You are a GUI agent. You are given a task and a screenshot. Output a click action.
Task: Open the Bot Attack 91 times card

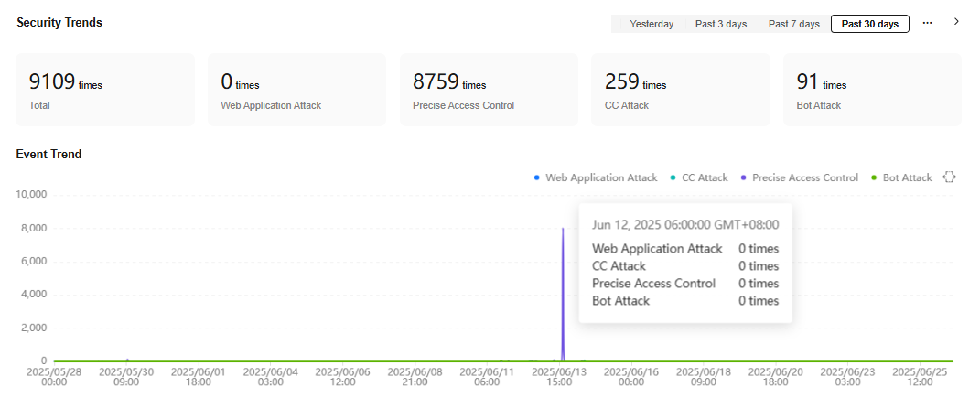click(x=873, y=90)
